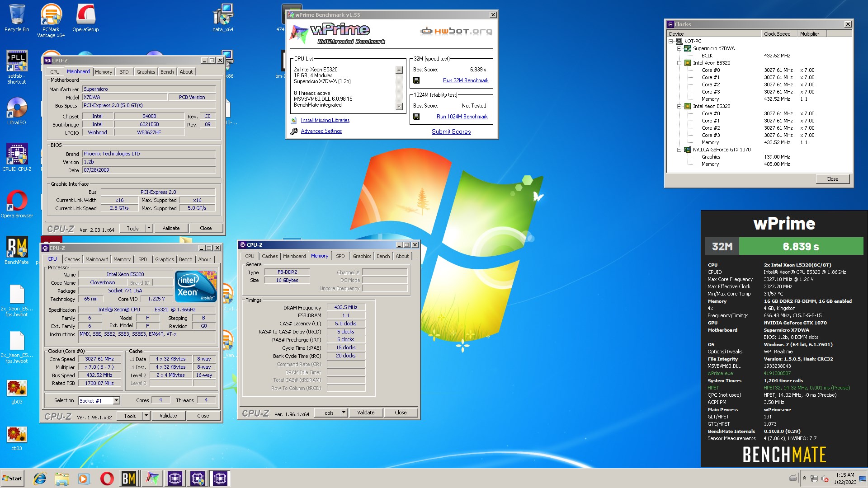This screenshot has width=868, height=488.
Task: Open SPD tab in CPU-Z Memory window
Action: (x=340, y=256)
